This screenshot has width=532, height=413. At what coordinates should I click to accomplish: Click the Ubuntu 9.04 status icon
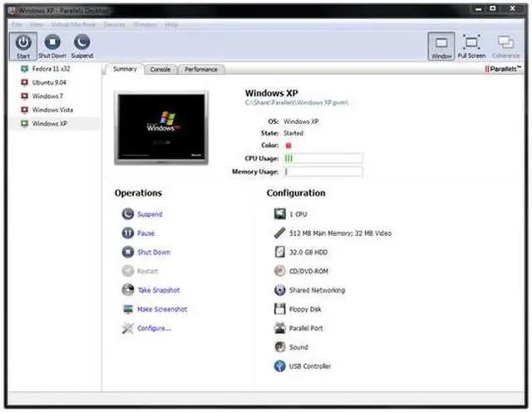[24, 82]
